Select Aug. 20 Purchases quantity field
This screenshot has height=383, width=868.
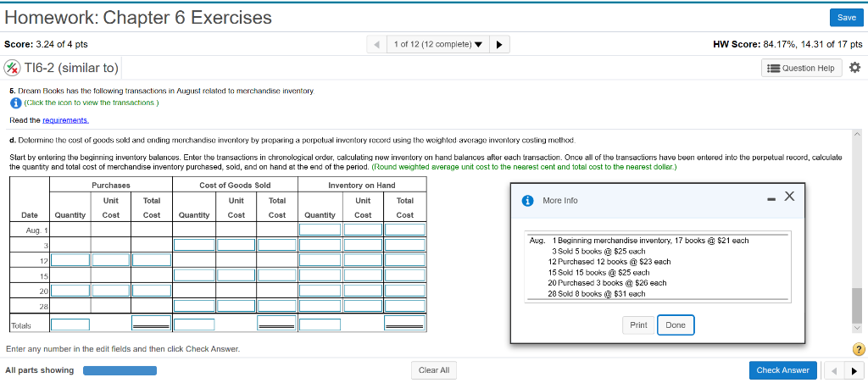(x=70, y=290)
